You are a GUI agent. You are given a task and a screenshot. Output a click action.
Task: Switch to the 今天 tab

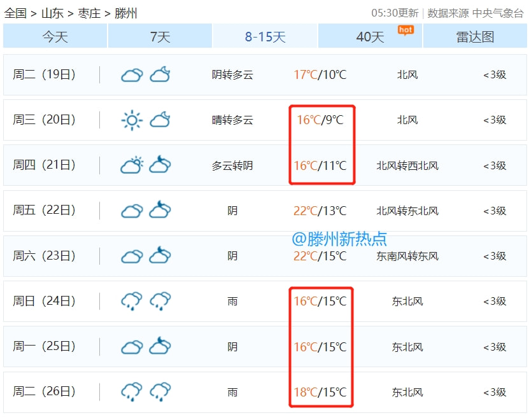tap(55, 37)
